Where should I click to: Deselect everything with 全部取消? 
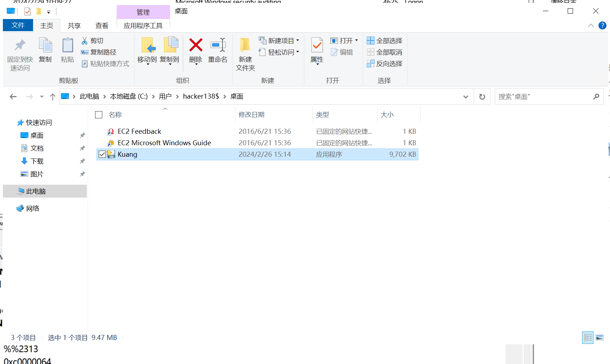pos(385,52)
